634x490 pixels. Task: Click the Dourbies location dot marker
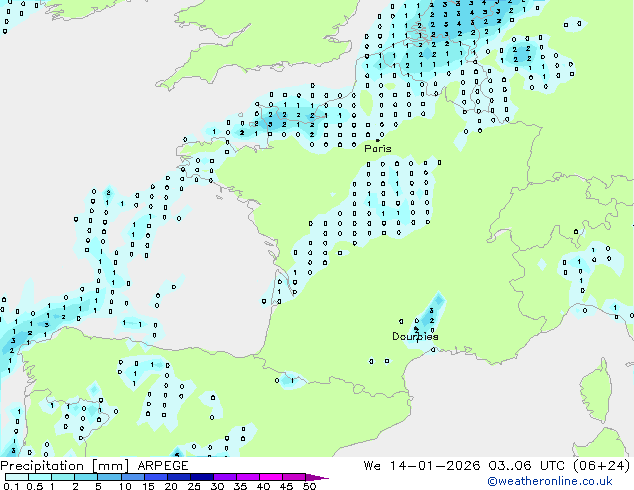tap(416, 328)
